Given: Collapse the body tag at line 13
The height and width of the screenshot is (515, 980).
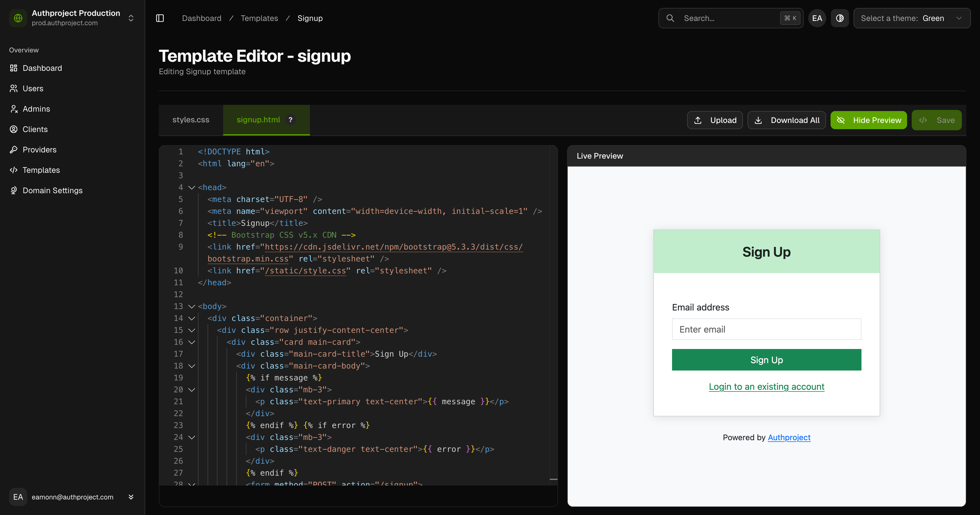Looking at the screenshot, I should [192, 306].
